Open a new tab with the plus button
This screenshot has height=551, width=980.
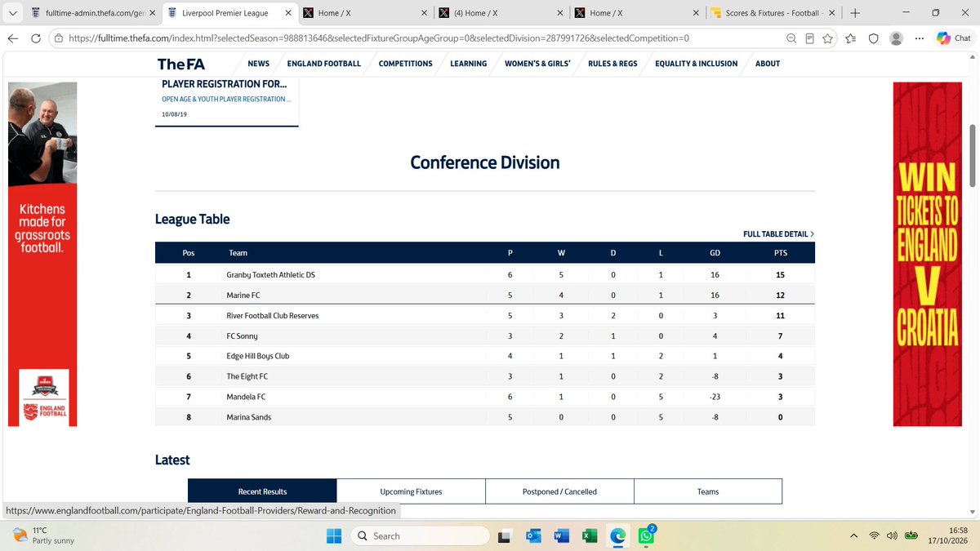click(854, 13)
